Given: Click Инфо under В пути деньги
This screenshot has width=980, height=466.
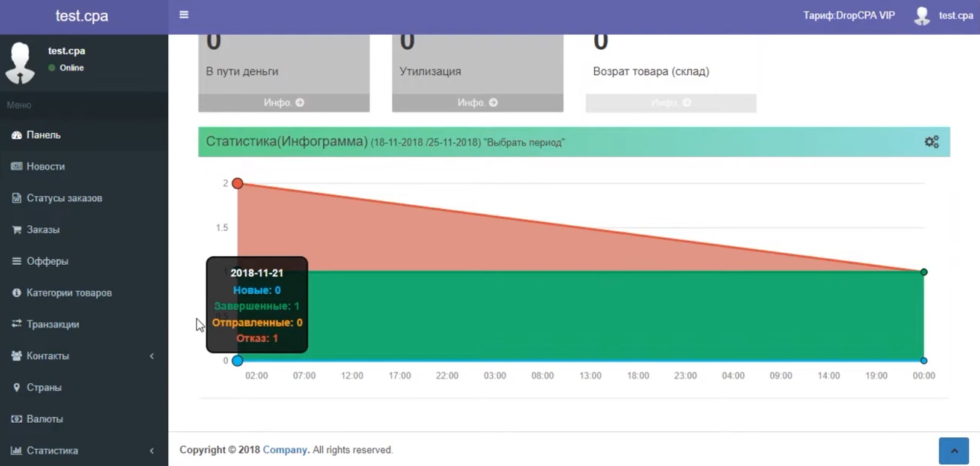Looking at the screenshot, I should [284, 103].
